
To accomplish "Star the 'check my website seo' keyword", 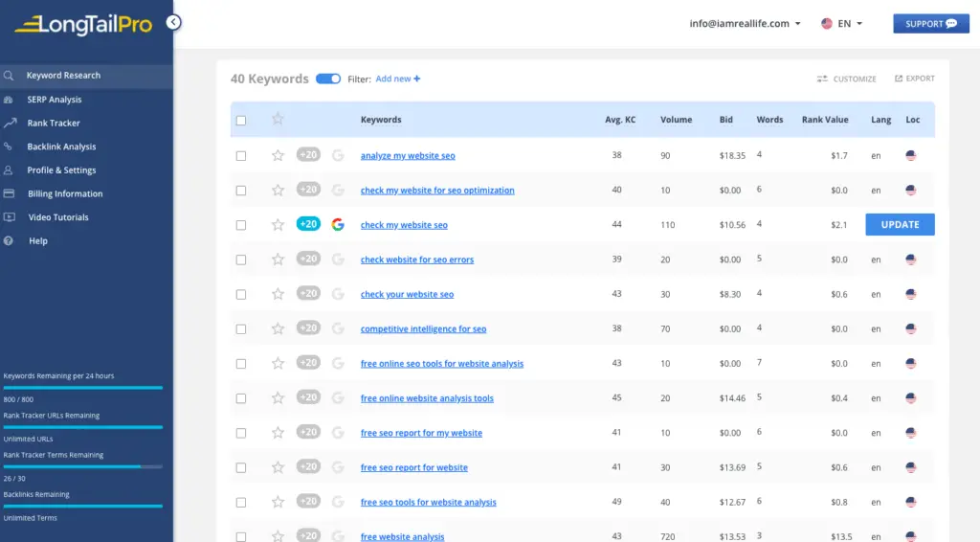I will 278,225.
